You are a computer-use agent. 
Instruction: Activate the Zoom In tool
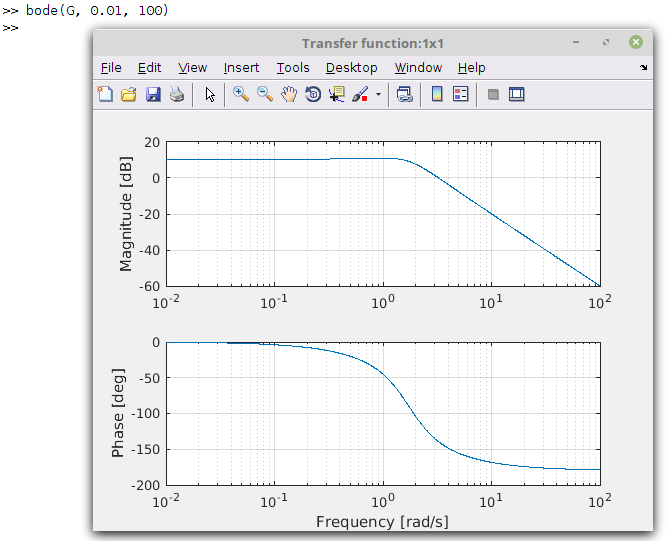[x=241, y=94]
